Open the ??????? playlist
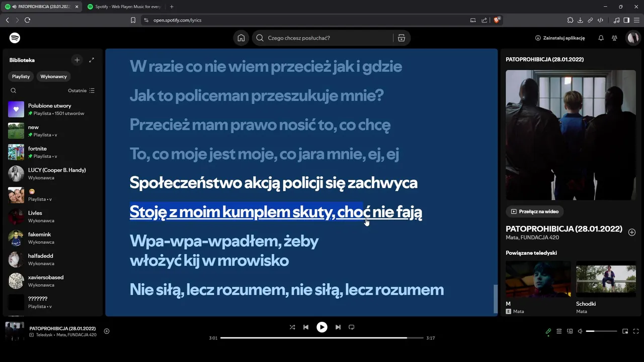The width and height of the screenshot is (644, 362). (52, 302)
